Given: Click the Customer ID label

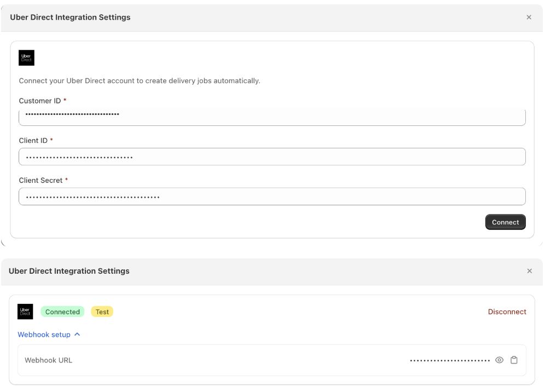Looking at the screenshot, I should 39,101.
